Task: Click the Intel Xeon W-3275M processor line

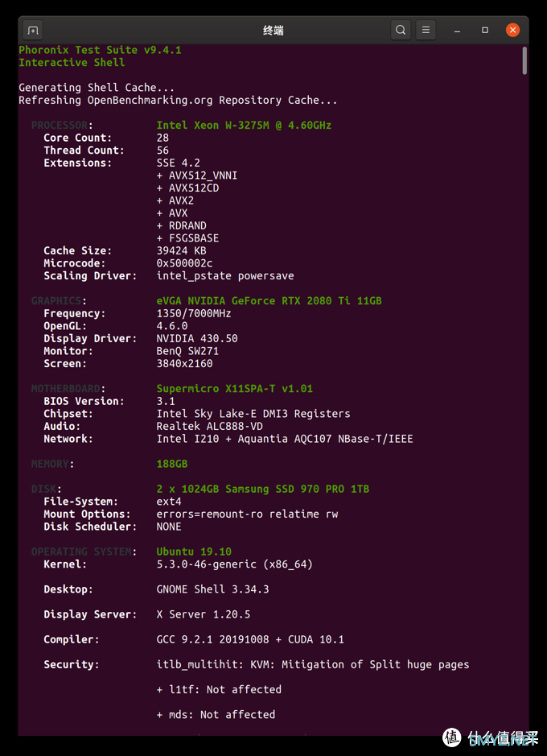Action: click(244, 126)
